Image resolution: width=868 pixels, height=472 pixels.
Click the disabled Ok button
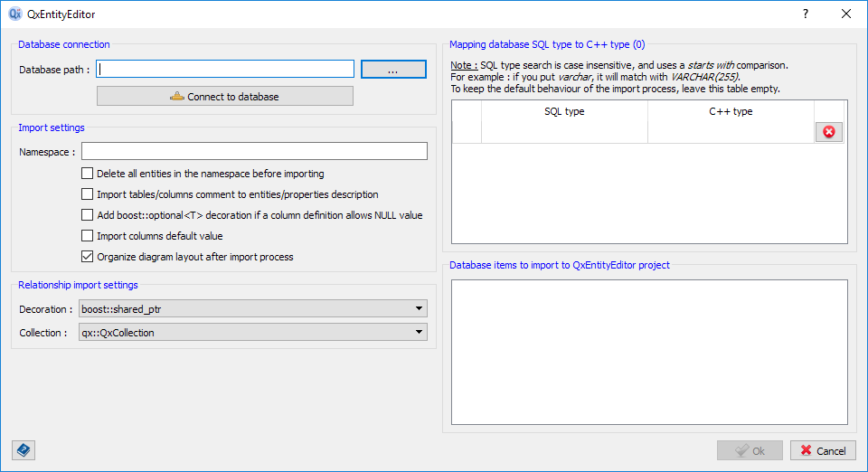(750, 450)
